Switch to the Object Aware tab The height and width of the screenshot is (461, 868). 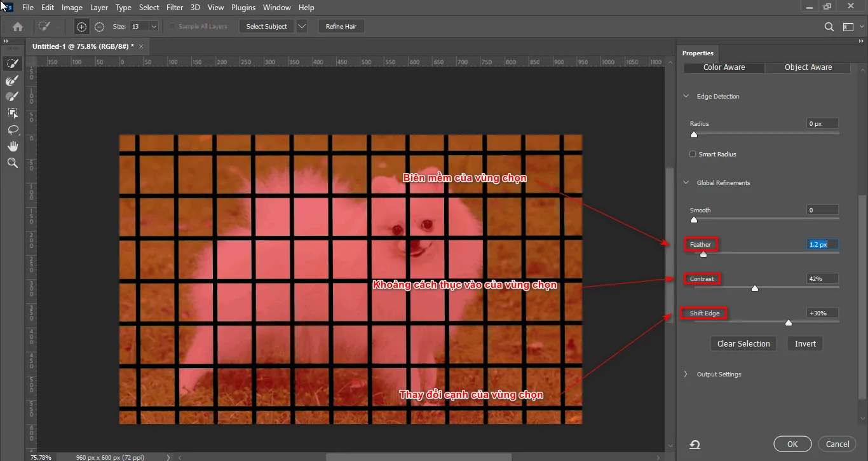[x=808, y=67]
